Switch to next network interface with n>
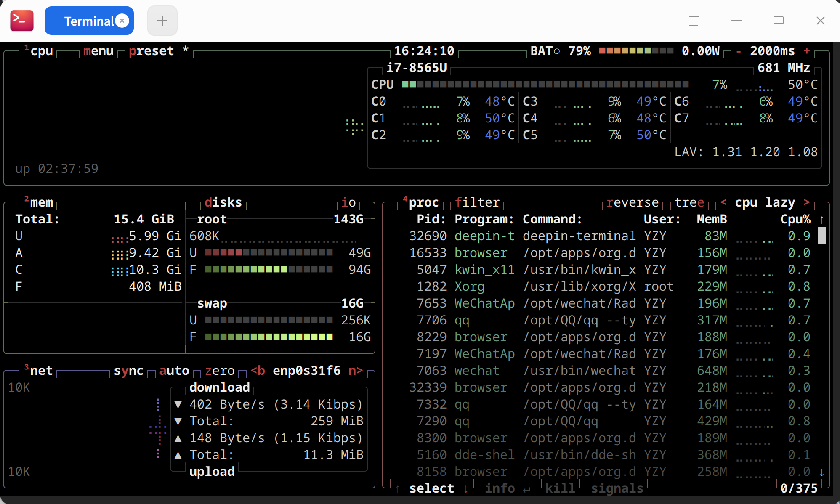840x504 pixels. (x=356, y=371)
